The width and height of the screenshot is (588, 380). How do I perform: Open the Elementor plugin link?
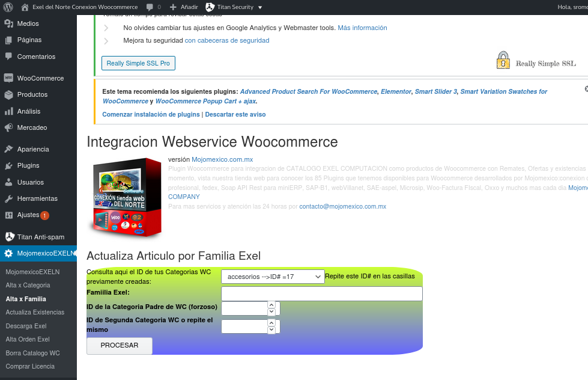pos(396,91)
